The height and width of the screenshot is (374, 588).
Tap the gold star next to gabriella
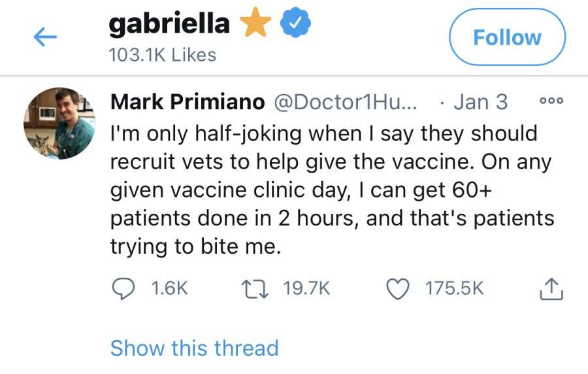click(x=255, y=22)
